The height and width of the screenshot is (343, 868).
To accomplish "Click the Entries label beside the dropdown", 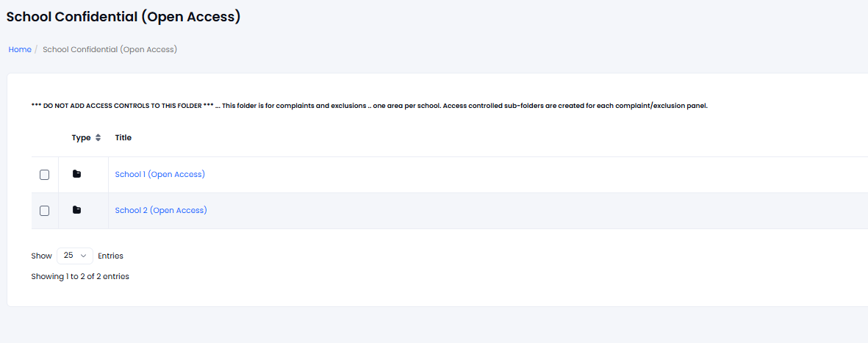I will click(111, 256).
